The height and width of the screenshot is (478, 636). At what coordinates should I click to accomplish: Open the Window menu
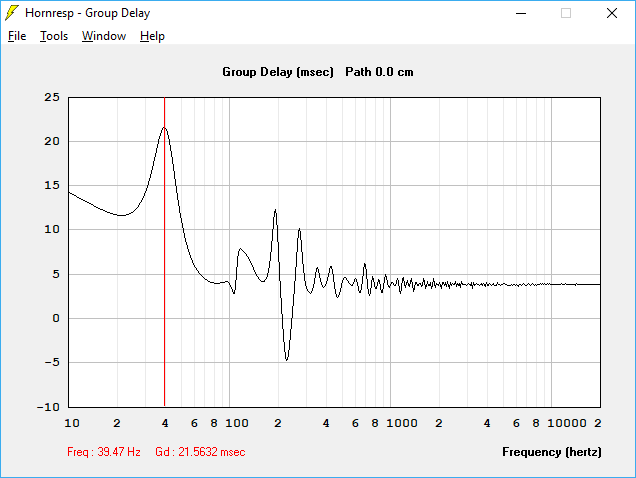pos(104,36)
